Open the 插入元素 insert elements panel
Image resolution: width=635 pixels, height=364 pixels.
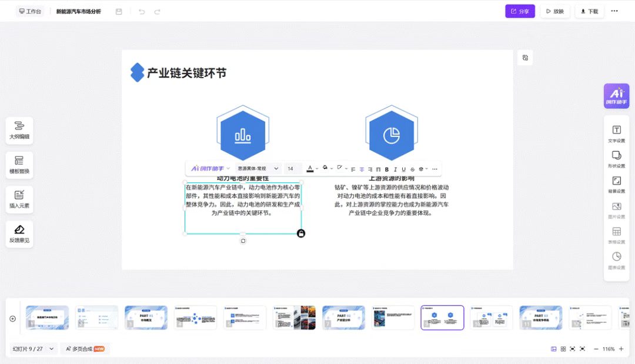pos(19,199)
